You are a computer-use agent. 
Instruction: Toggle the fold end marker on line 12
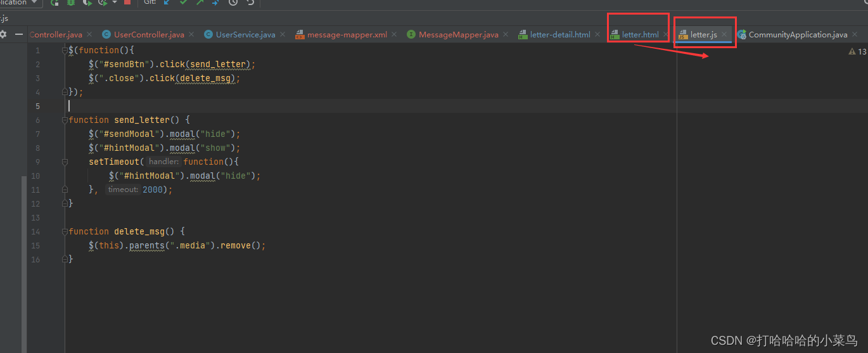pyautogui.click(x=65, y=203)
